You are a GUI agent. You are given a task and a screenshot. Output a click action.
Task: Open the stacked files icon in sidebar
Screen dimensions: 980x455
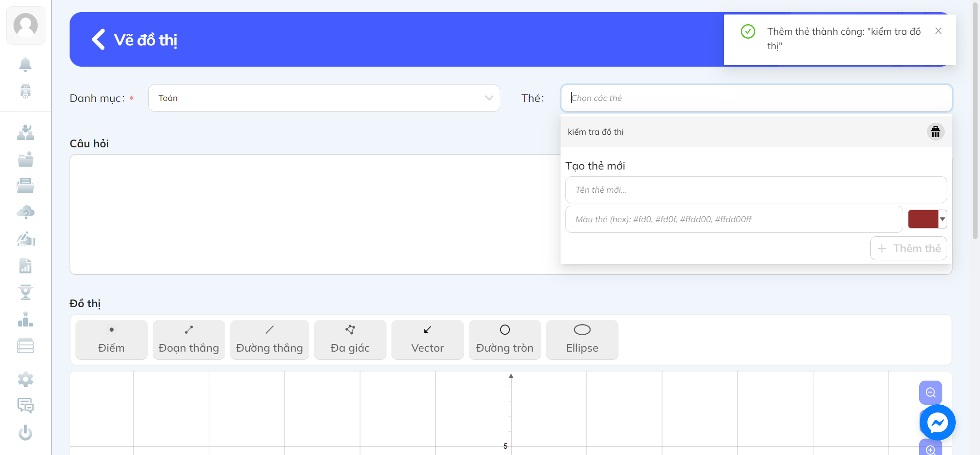[26, 185]
